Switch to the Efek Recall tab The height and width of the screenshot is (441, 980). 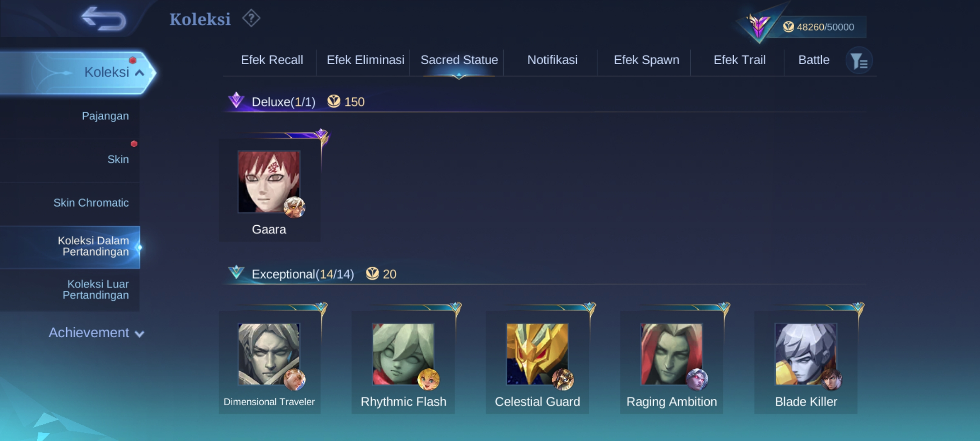(272, 60)
